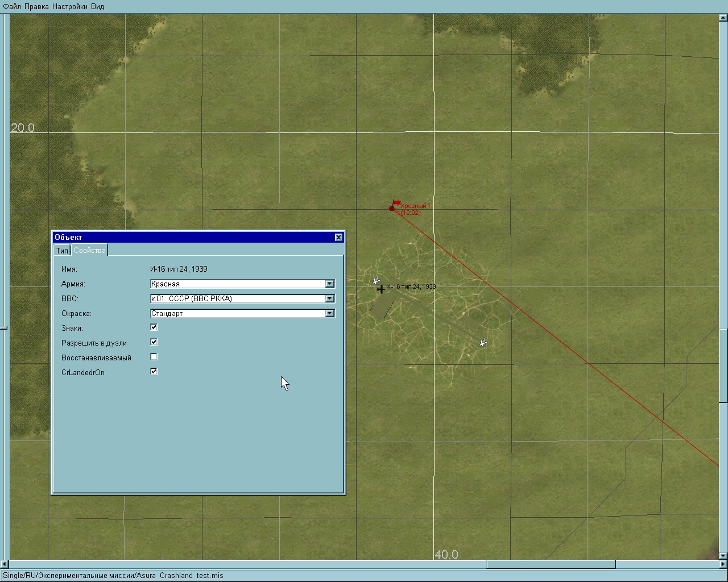Open the Вид menu
This screenshot has height=582, width=728.
[x=97, y=6]
